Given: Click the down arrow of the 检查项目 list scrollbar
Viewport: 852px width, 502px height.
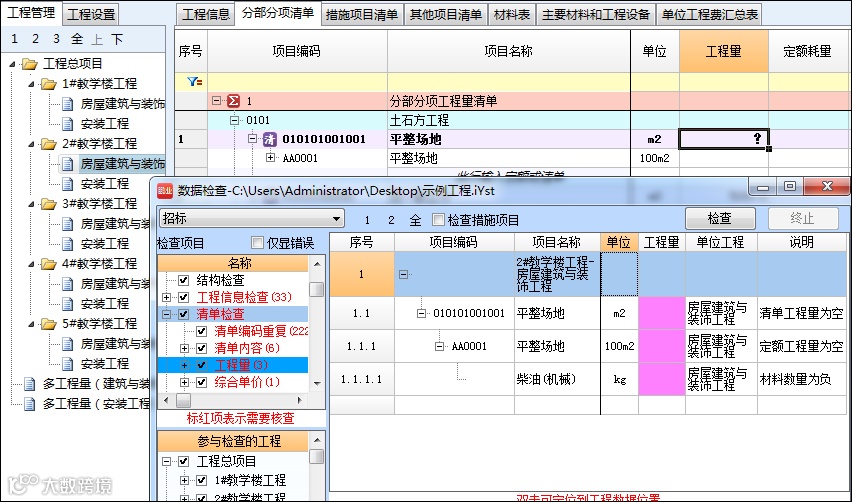Looking at the screenshot, I should pos(317,384).
